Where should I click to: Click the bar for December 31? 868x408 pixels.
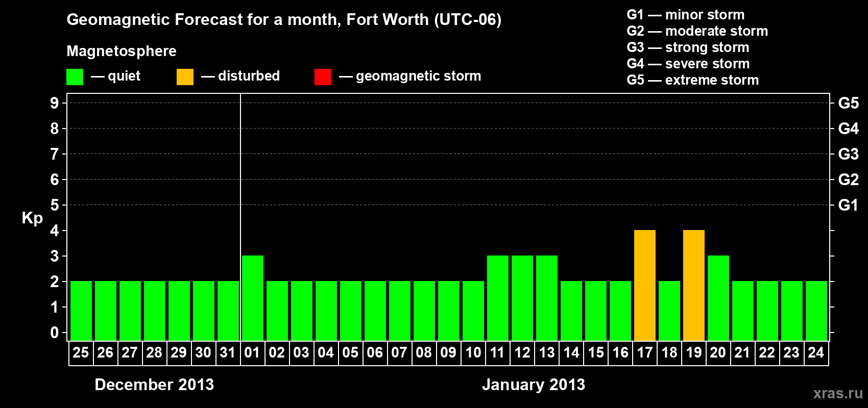coord(228,311)
